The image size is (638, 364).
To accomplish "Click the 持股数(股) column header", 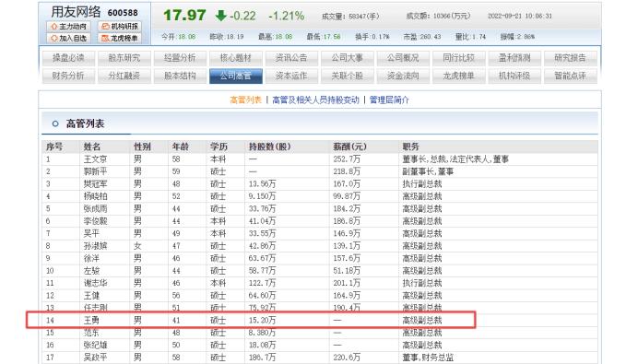I will (270, 147).
